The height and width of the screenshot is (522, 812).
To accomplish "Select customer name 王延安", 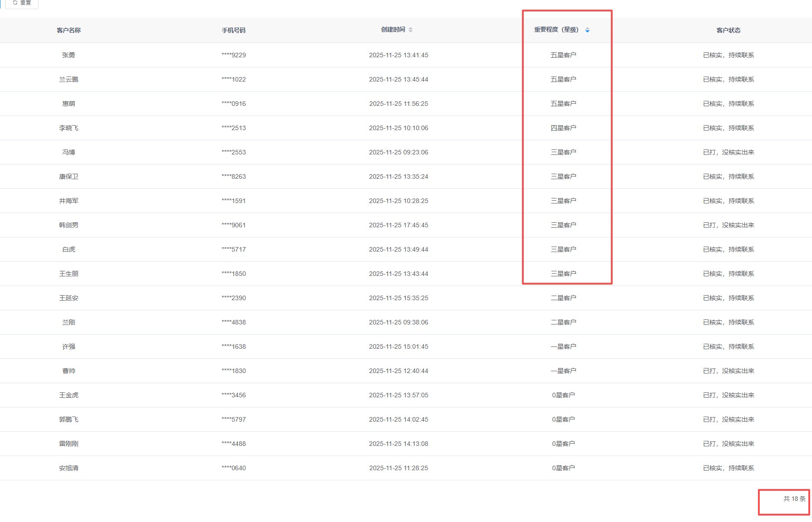I will pyautogui.click(x=69, y=298).
